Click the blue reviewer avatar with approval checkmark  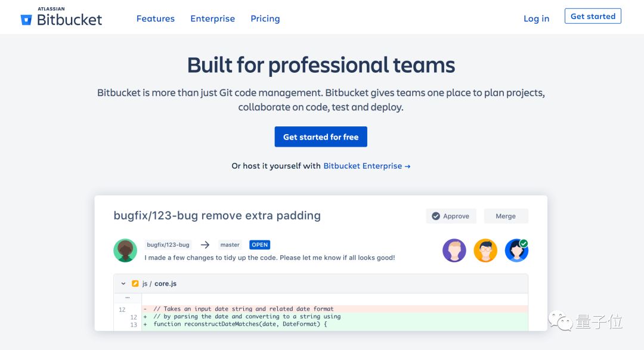[516, 250]
